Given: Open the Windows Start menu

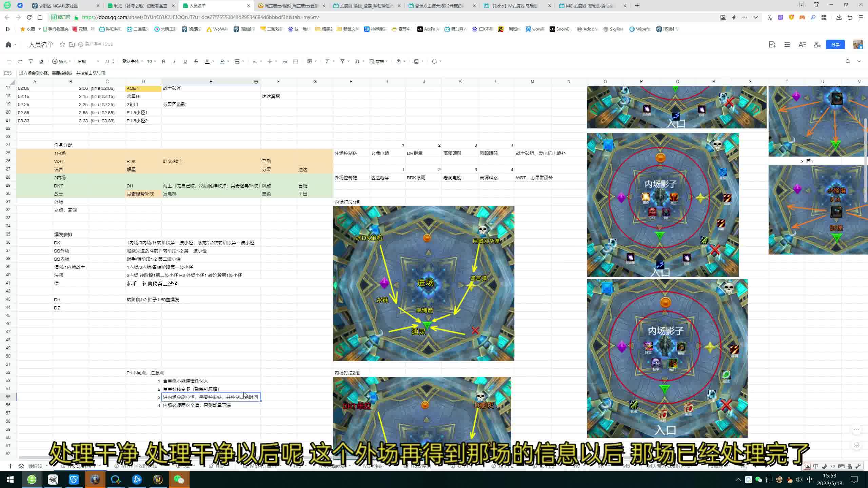Looking at the screenshot, I should [x=10, y=480].
